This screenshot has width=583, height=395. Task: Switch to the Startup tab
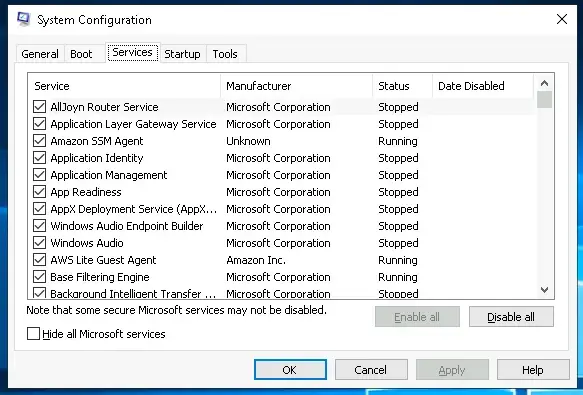tap(182, 54)
